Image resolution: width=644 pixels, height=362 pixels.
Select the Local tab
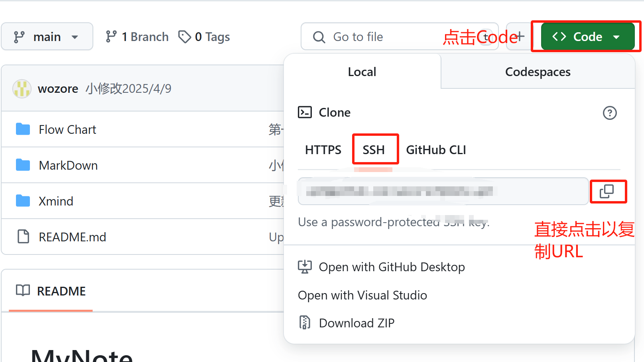pos(362,72)
